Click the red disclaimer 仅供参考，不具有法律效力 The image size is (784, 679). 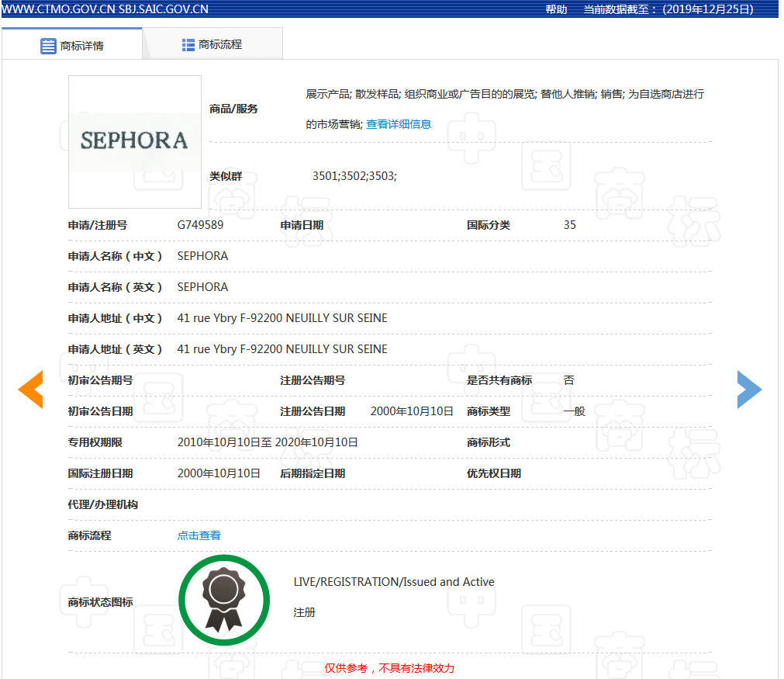click(x=389, y=668)
